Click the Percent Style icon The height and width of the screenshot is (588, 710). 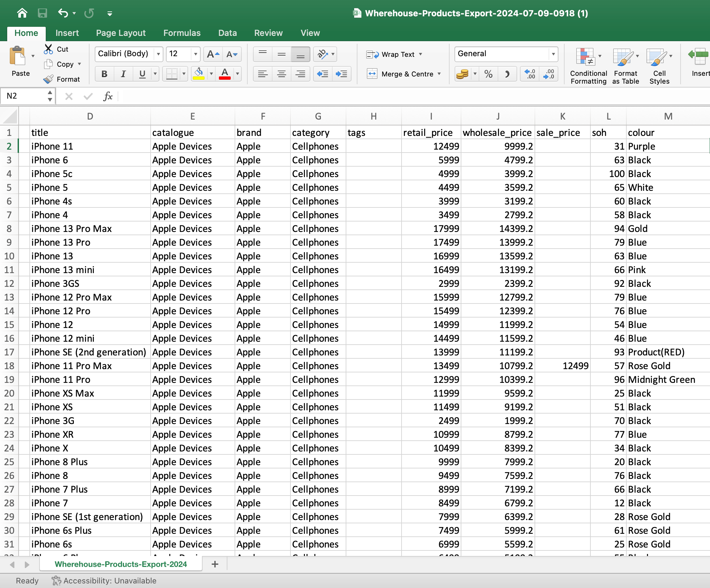click(x=488, y=74)
